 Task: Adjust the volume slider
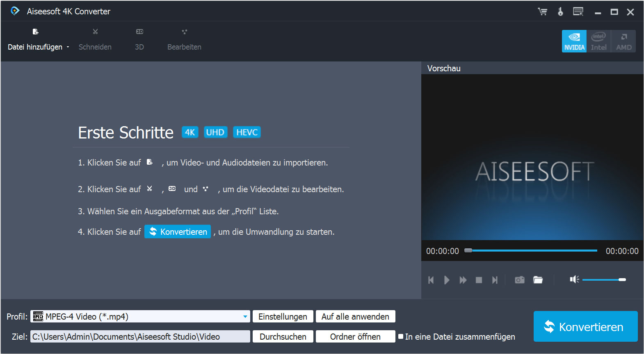pos(604,279)
